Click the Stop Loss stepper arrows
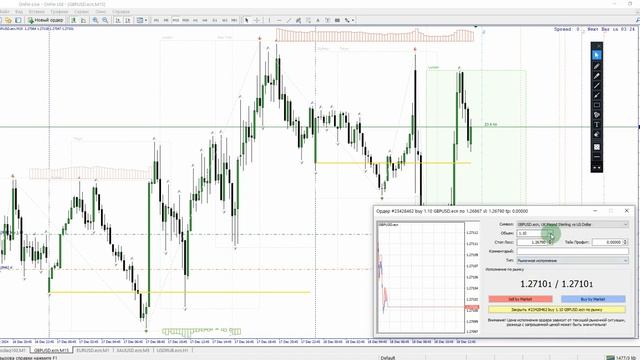This screenshot has height=360, width=640. [x=551, y=242]
